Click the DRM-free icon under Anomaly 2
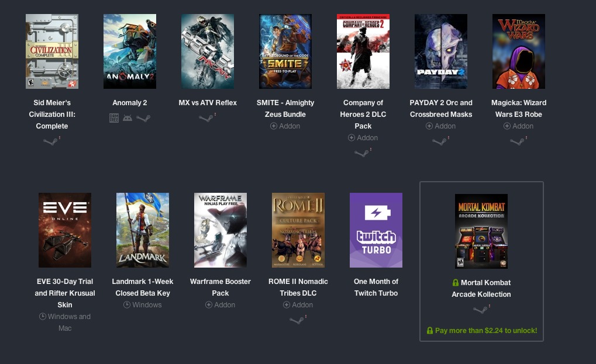 click(x=114, y=118)
